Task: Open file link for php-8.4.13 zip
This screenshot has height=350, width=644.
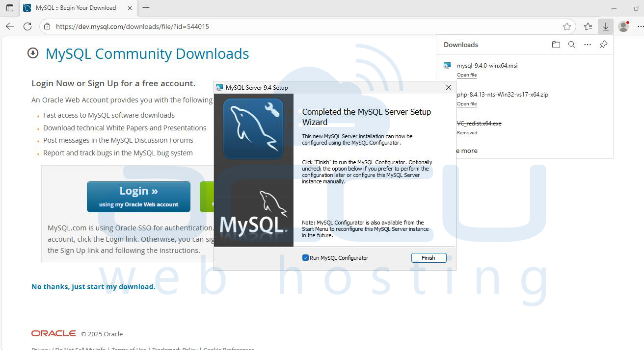Action: tap(466, 104)
